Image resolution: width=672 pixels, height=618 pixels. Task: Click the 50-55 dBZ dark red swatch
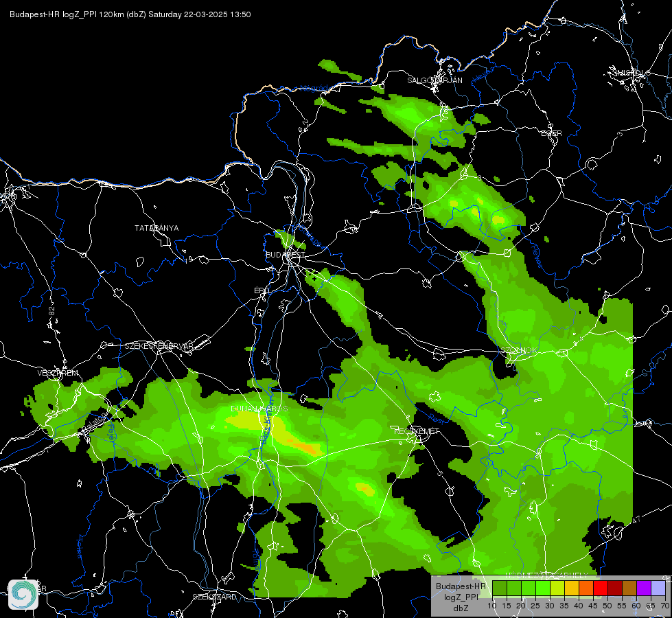(615, 588)
